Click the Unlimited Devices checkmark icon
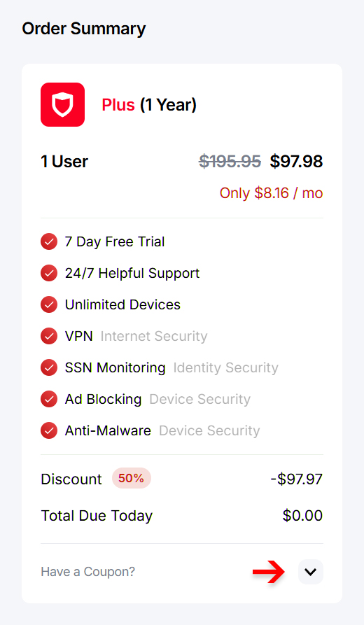The image size is (364, 625). tap(49, 304)
